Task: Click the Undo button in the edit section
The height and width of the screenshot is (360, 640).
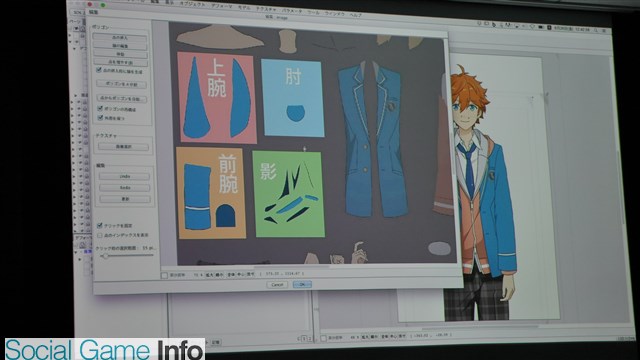Action: tap(124, 176)
